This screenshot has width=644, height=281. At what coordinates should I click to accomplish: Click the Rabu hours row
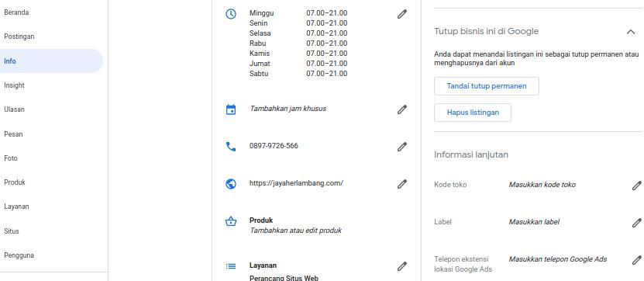pyautogui.click(x=298, y=43)
